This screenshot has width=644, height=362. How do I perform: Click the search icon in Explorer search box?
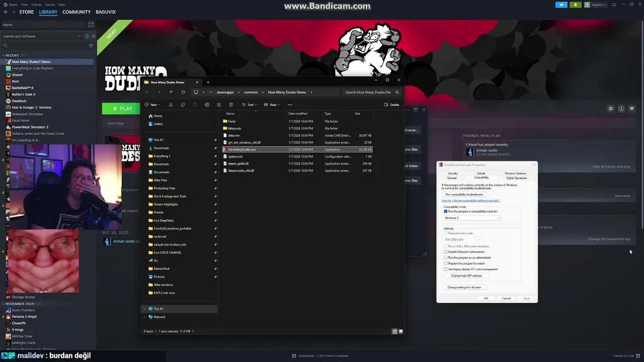click(397, 92)
